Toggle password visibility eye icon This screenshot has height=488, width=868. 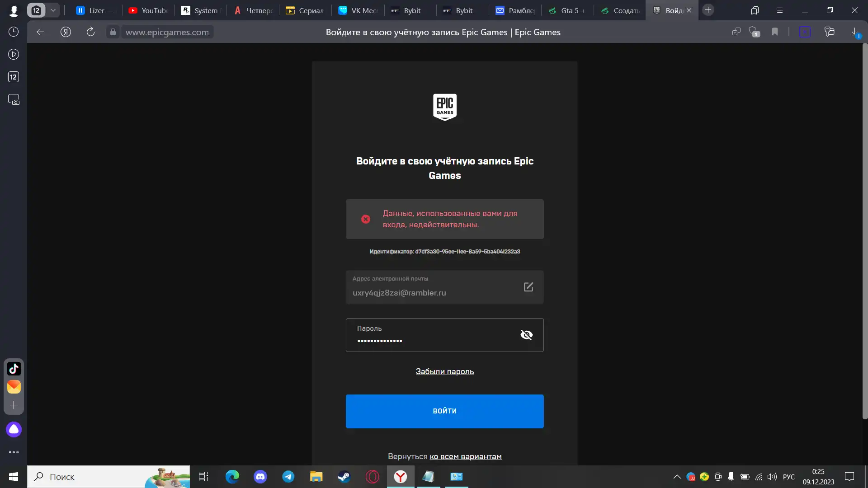[526, 335]
